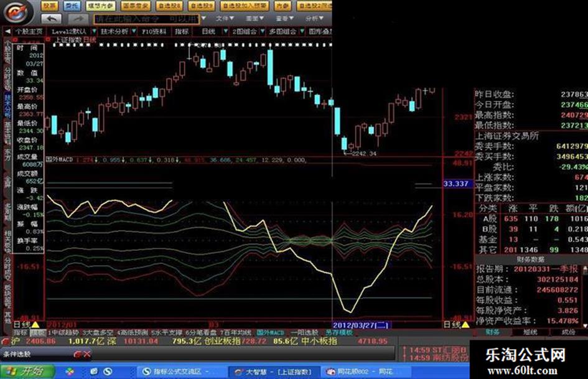Select 3大盘多空 indicator tab
This screenshot has height=379, width=588.
coord(98,332)
